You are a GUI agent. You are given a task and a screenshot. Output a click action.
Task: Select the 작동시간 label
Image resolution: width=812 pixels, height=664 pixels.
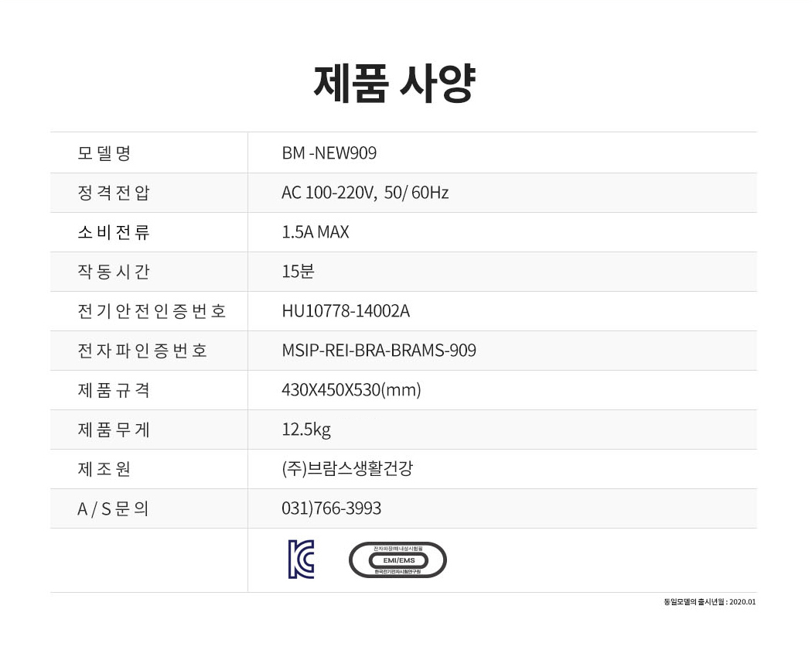(x=114, y=271)
